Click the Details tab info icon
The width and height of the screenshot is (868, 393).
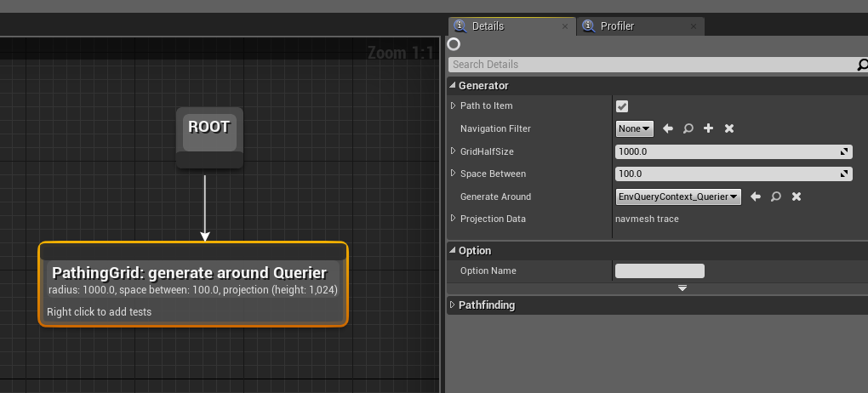tap(460, 26)
